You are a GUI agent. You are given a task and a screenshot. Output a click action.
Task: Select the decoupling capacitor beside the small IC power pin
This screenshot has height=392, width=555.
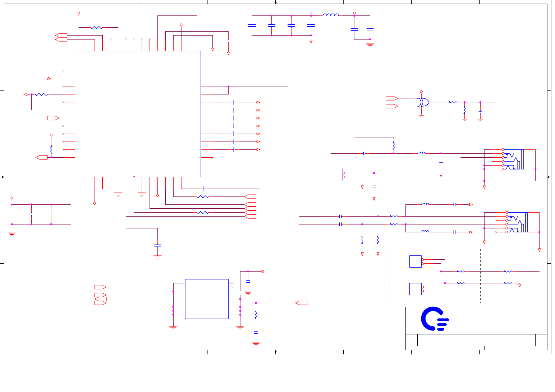[x=248, y=282]
